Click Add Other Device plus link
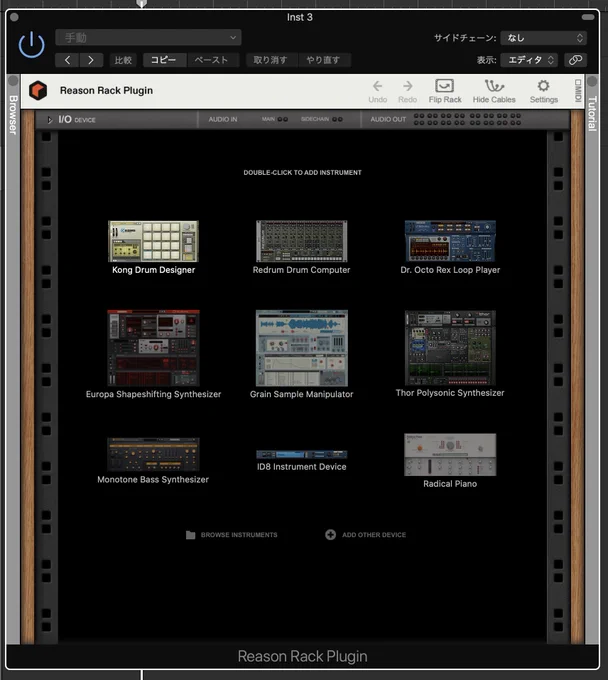Screen dimensions: 608x680 coord(366,535)
